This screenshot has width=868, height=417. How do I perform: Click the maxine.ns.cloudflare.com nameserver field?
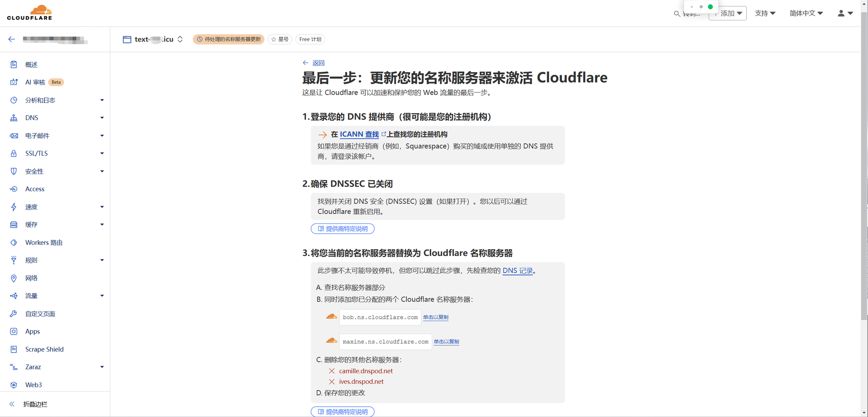pyautogui.click(x=385, y=341)
